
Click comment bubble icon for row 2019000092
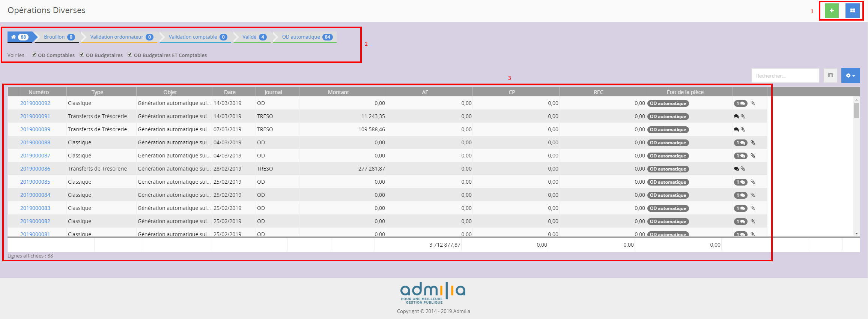(x=740, y=103)
